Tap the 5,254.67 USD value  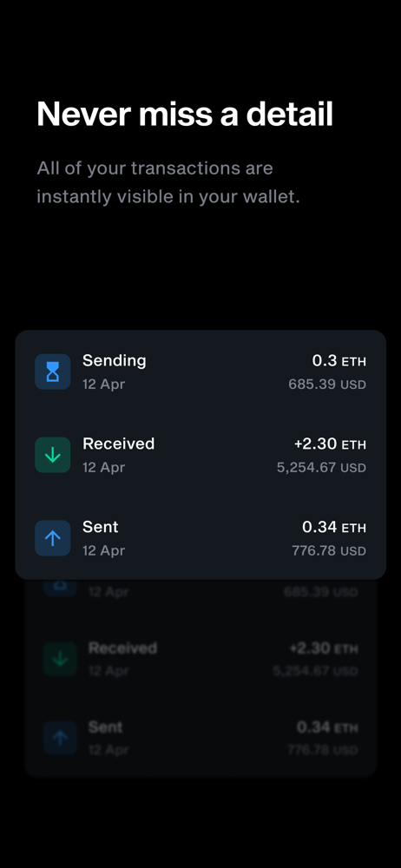point(321,468)
